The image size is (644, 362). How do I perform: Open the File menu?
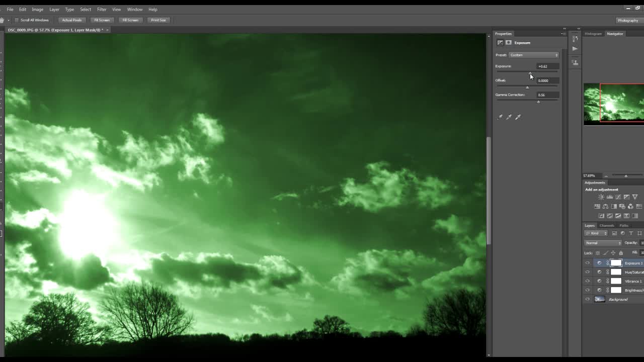pyautogui.click(x=10, y=9)
